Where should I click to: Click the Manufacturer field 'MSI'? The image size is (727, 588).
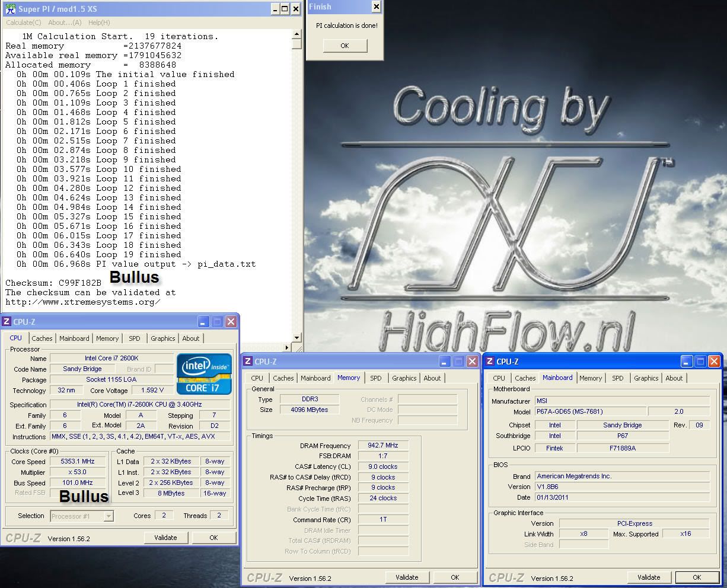click(622, 401)
